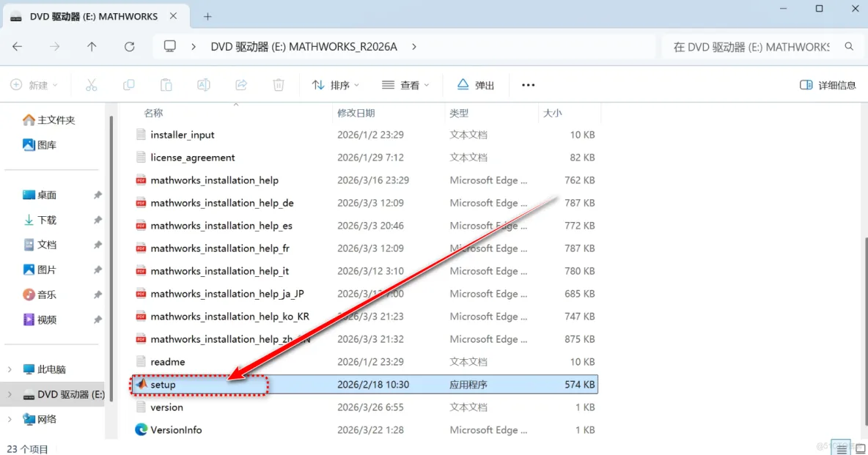Switch to details list view icon
Screen dimensions: 868x455
842,449
